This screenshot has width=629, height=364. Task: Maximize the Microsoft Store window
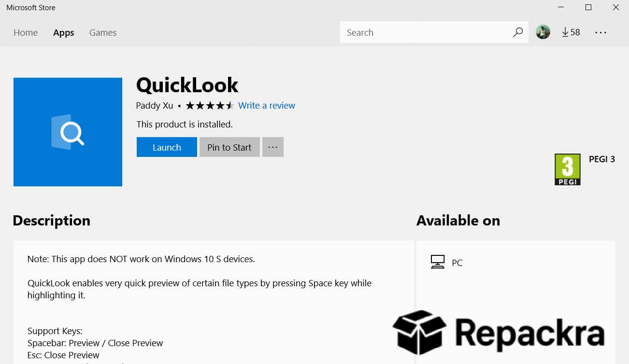(588, 7)
